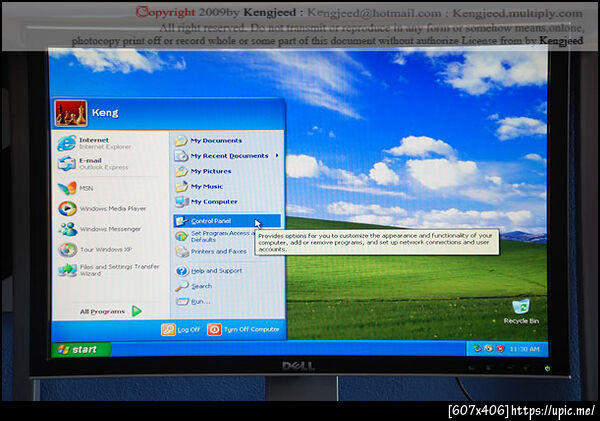
Task: Click the Search label text
Action: (201, 286)
